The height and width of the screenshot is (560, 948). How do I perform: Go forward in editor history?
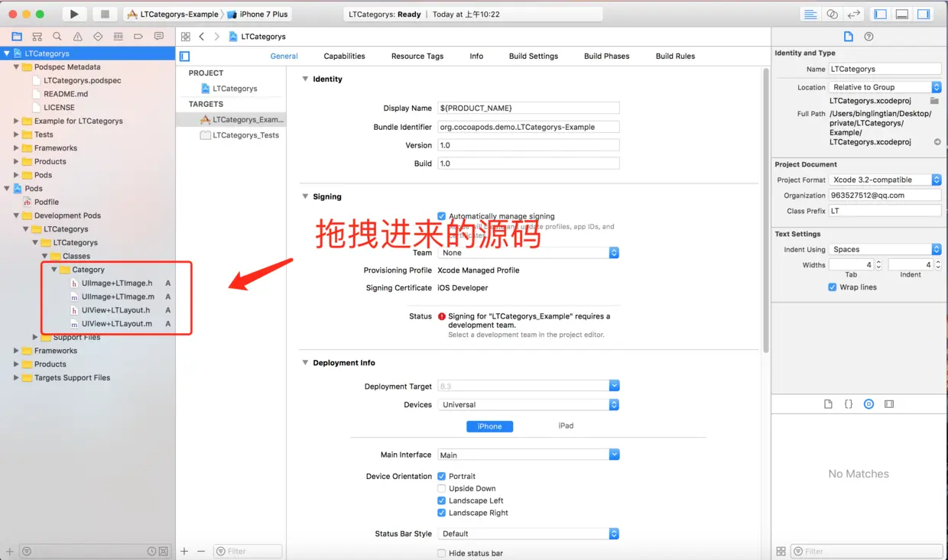(x=217, y=37)
